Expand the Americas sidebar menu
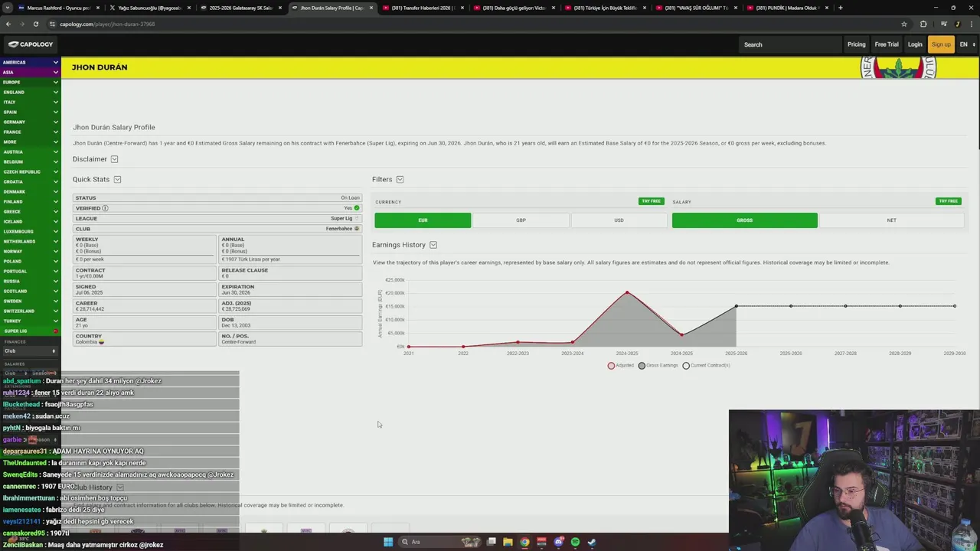980x551 pixels. [x=30, y=62]
